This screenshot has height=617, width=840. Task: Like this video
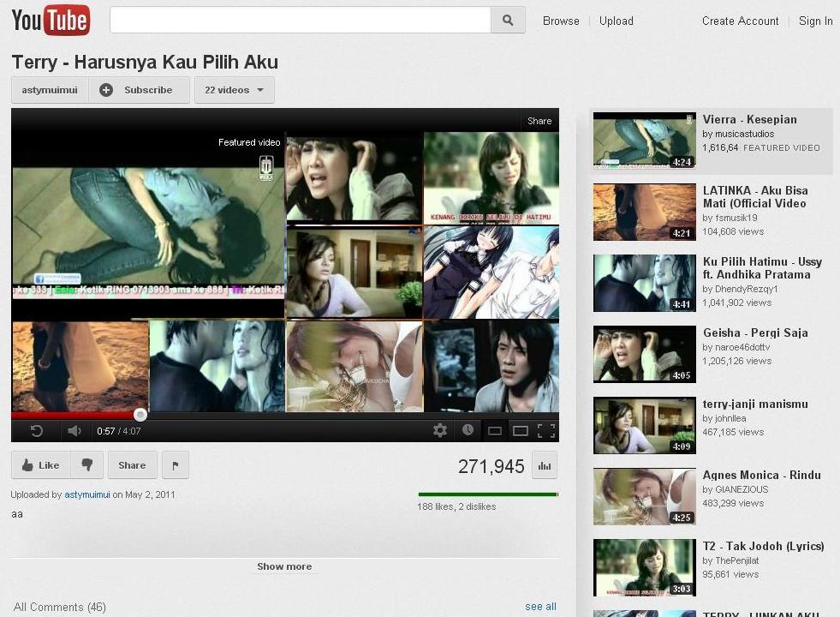point(41,464)
